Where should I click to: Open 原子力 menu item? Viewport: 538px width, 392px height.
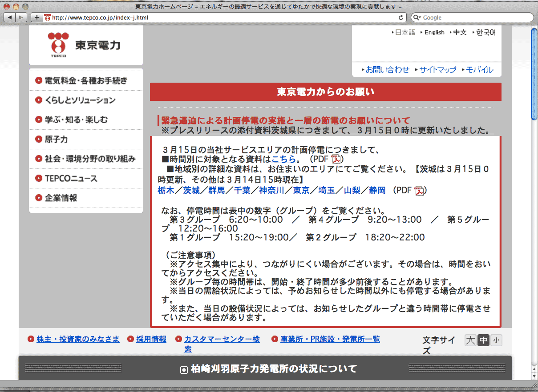coord(86,139)
